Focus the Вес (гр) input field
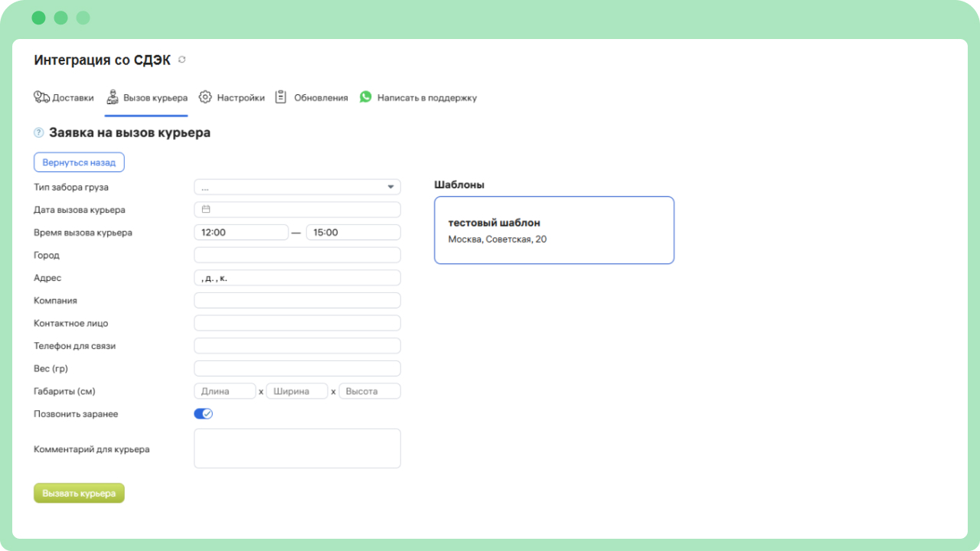980x551 pixels. click(x=297, y=368)
